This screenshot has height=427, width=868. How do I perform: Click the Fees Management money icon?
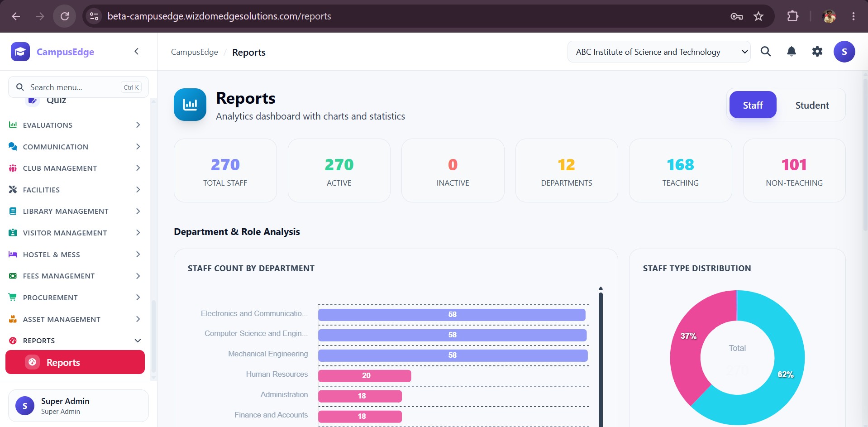pos(13,276)
